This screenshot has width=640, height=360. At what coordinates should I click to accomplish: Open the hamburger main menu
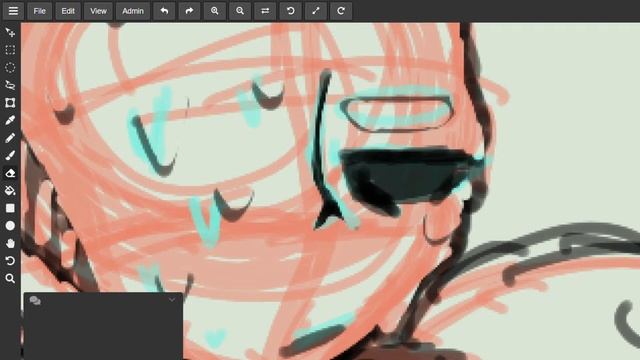point(13,11)
